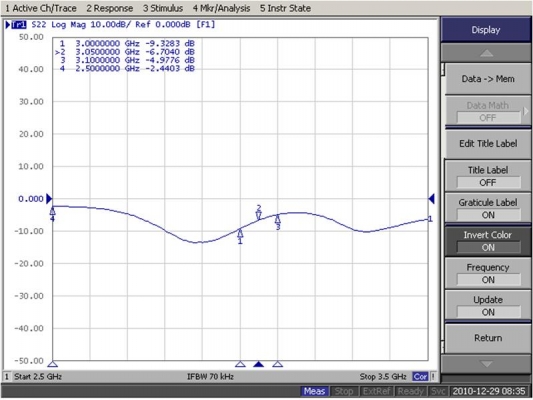The image size is (533, 400).
Task: Select active marker 2 on the trace
Action: pyautogui.click(x=259, y=215)
